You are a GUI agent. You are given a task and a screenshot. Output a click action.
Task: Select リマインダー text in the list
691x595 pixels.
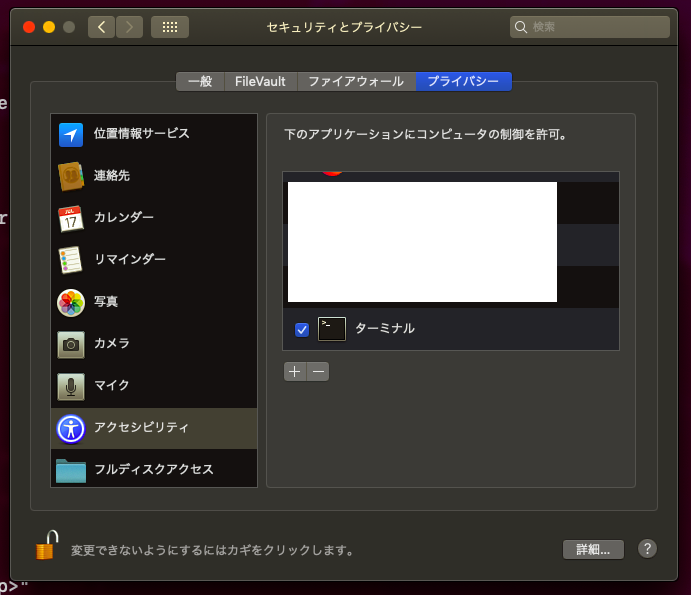[130, 259]
